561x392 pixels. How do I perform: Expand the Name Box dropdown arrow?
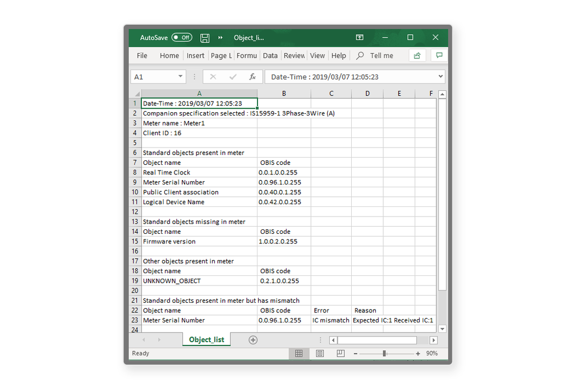coord(180,77)
